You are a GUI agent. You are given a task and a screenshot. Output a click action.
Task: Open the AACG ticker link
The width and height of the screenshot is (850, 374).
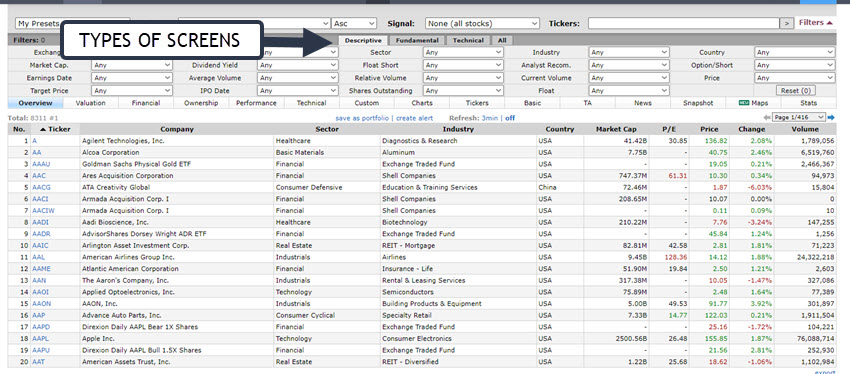pyautogui.click(x=41, y=188)
